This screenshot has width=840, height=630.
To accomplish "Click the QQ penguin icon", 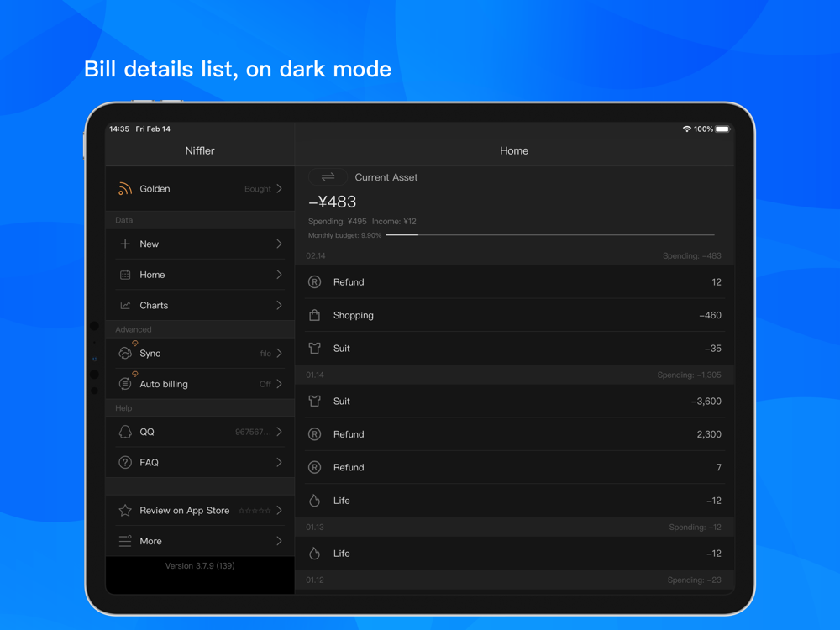I will [125, 432].
